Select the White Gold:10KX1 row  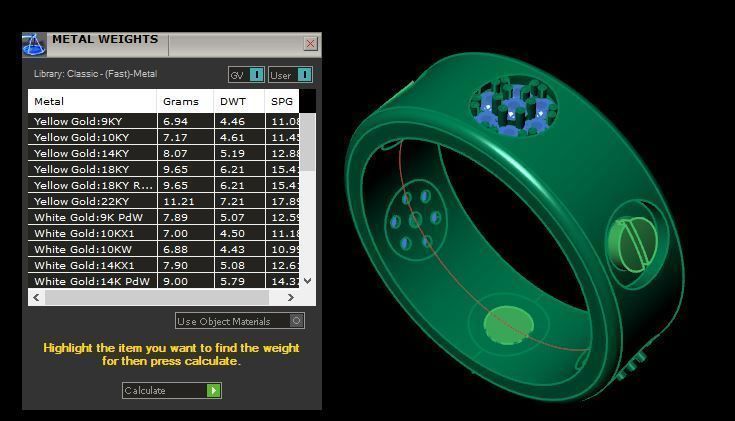tap(164, 233)
